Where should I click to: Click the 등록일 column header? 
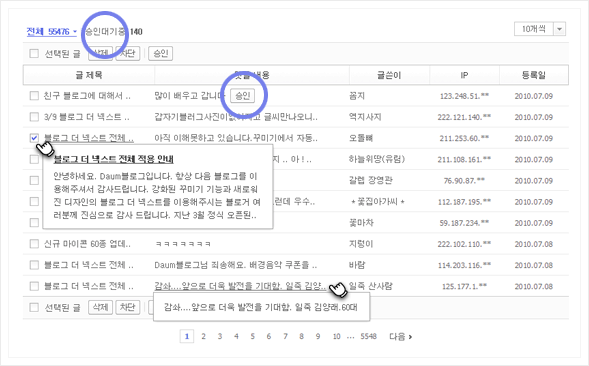click(x=533, y=75)
